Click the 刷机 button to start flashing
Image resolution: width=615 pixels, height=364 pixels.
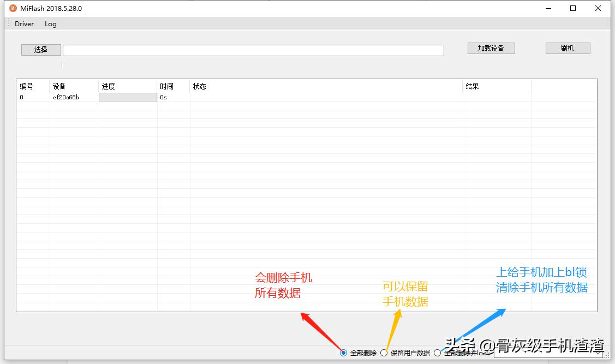click(x=568, y=47)
